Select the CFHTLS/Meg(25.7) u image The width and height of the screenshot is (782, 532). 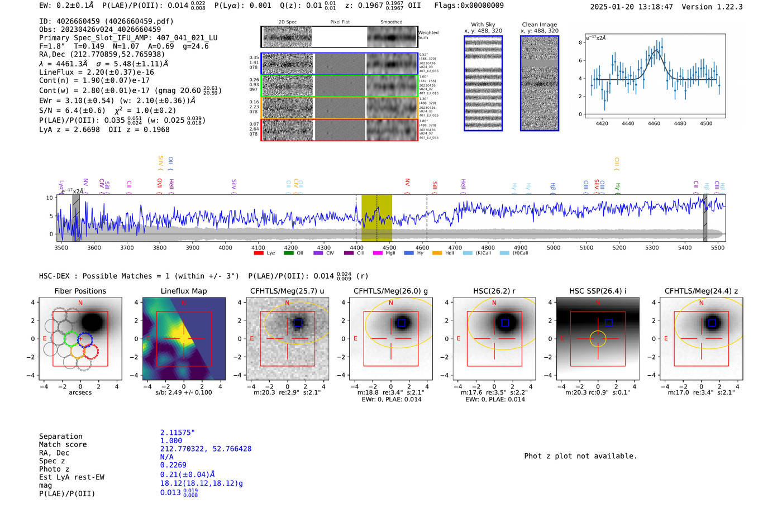287,338
